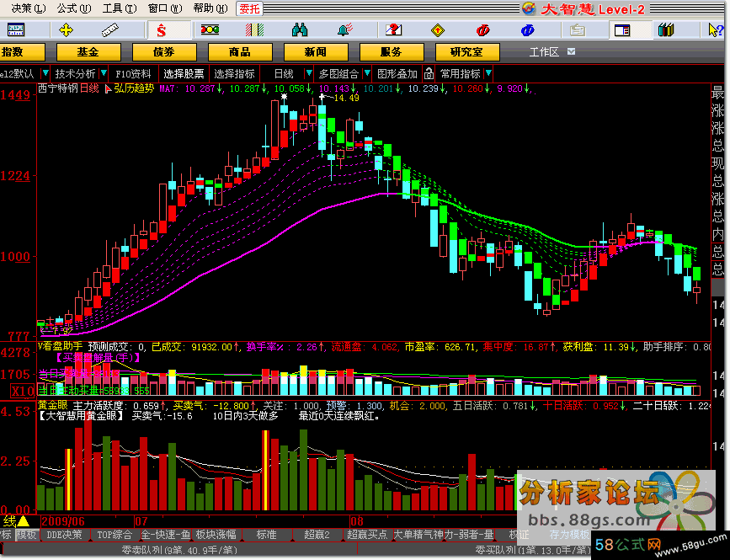
Task: Toggle the padlock lock icon
Action: (x=429, y=73)
